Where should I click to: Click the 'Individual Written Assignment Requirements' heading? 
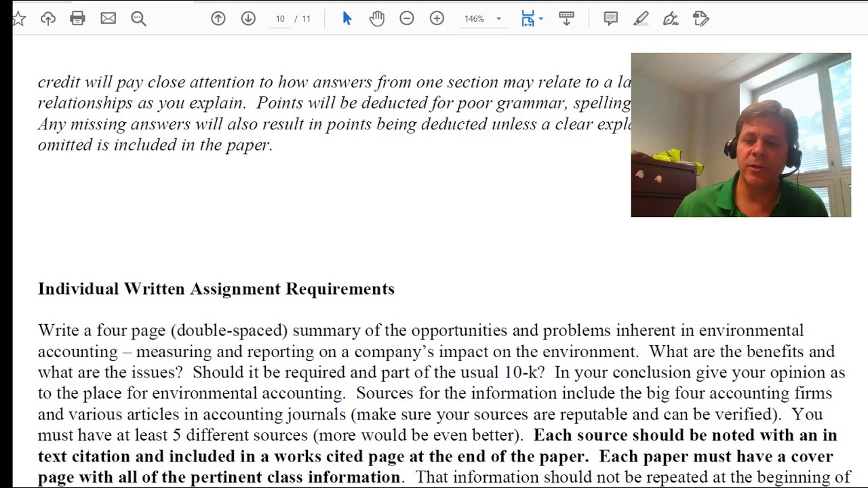pyautogui.click(x=216, y=289)
